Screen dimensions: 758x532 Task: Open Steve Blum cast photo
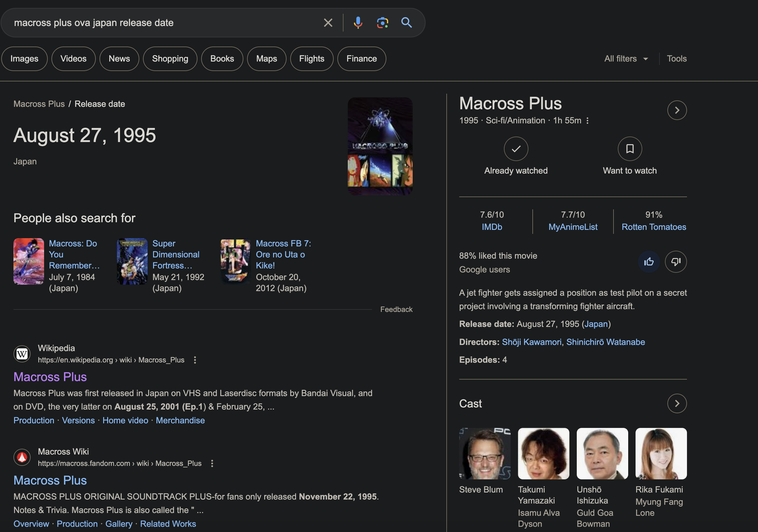click(485, 454)
